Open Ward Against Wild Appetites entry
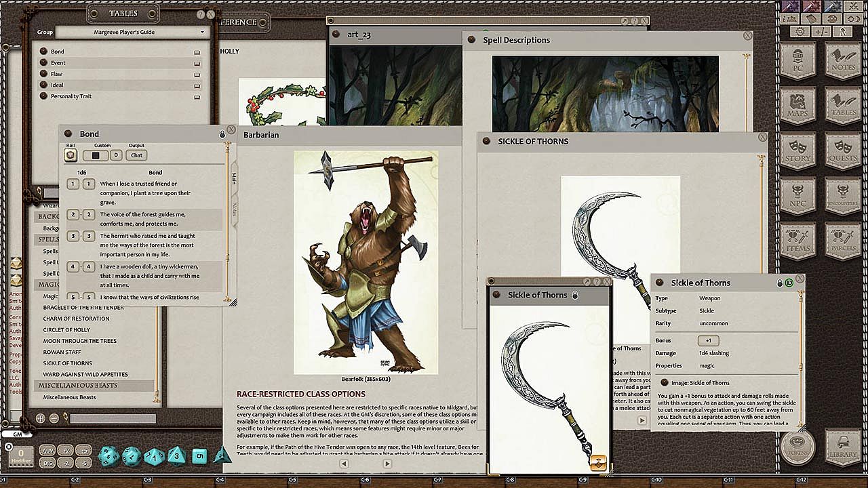 coord(85,375)
